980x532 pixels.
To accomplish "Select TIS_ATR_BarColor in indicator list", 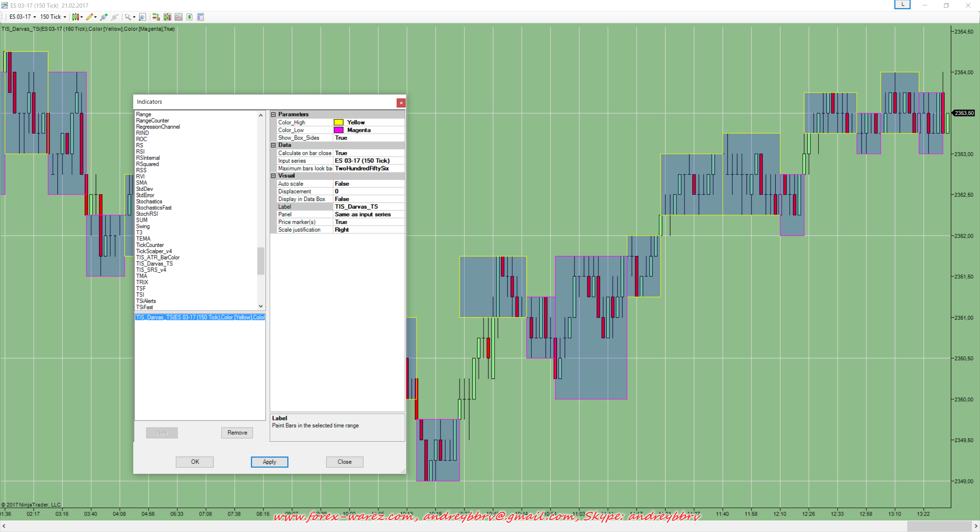I will 158,258.
